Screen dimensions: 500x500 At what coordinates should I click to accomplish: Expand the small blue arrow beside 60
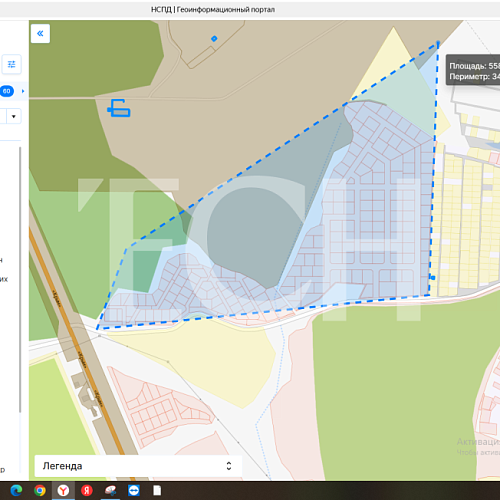click(23, 91)
